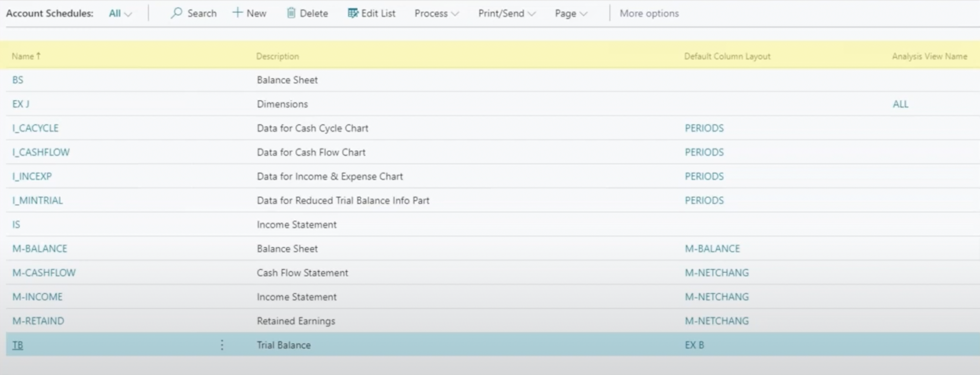Click the Default Column Layout header
The image size is (980, 375).
tap(727, 56)
